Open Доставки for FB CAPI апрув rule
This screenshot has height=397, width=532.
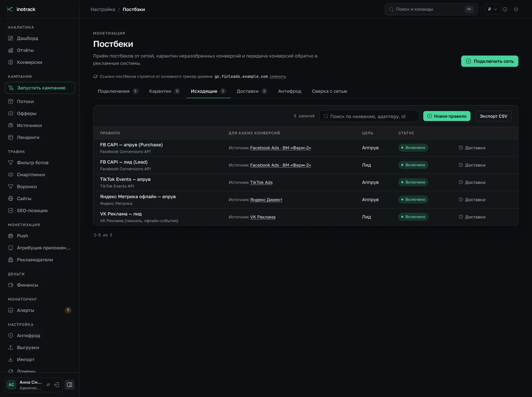tap(472, 148)
